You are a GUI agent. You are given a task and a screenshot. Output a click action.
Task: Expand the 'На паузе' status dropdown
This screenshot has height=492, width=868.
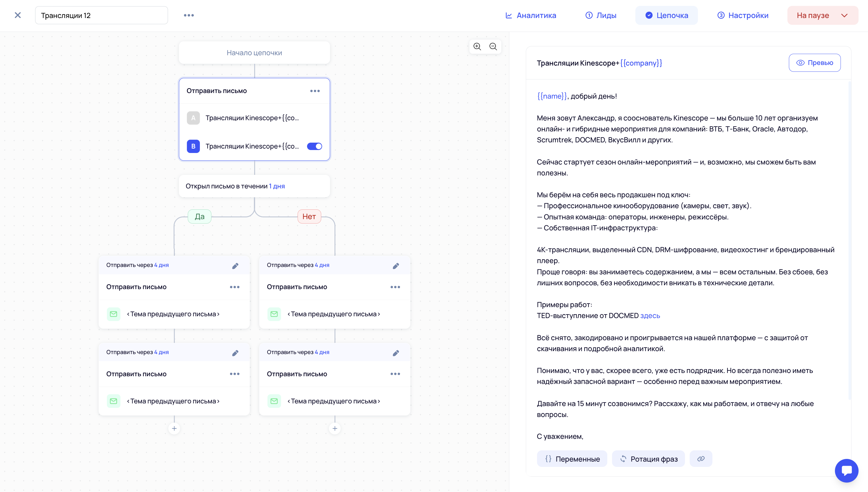tap(823, 15)
